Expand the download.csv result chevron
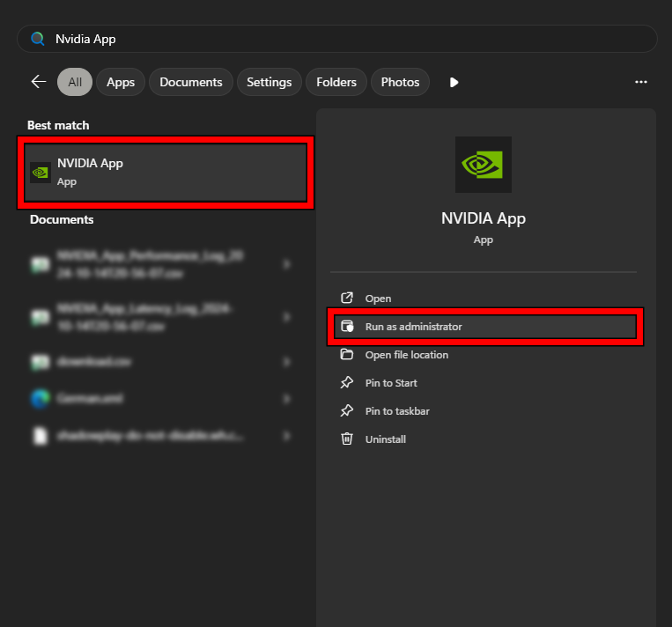The width and height of the screenshot is (672, 627). 286,362
